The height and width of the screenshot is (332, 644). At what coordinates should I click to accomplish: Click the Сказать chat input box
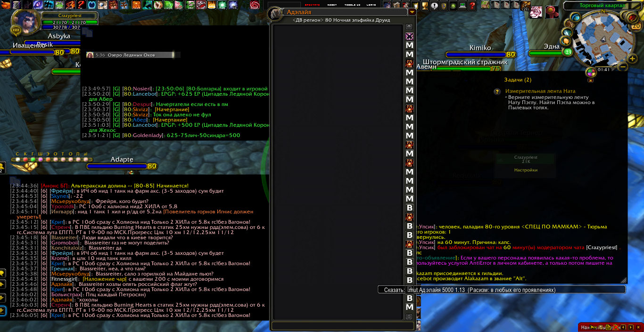502,290
